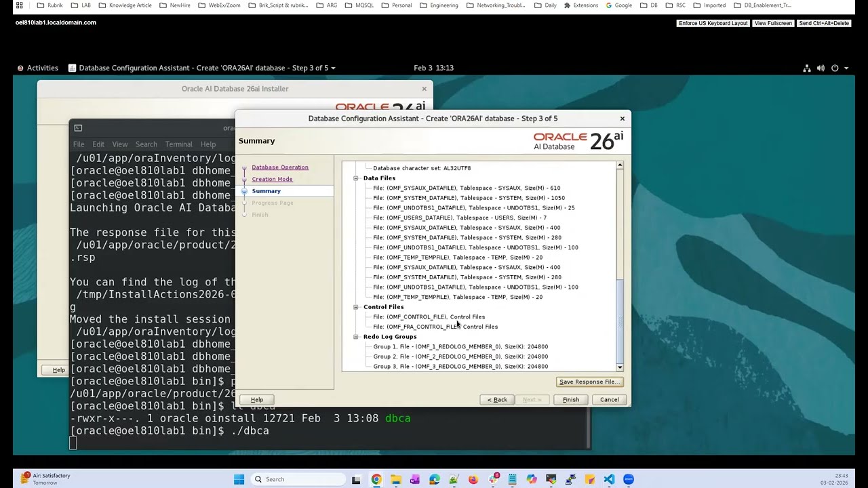Viewport: 868px width, 488px height.
Task: Click the GNOME volume icon
Action: click(821, 68)
